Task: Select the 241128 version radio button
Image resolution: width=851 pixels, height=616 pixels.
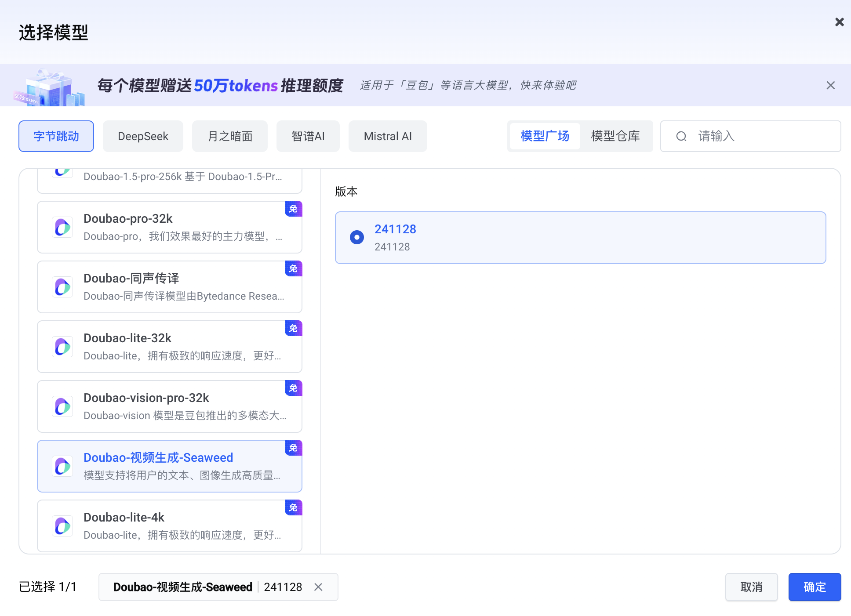Action: tap(356, 237)
